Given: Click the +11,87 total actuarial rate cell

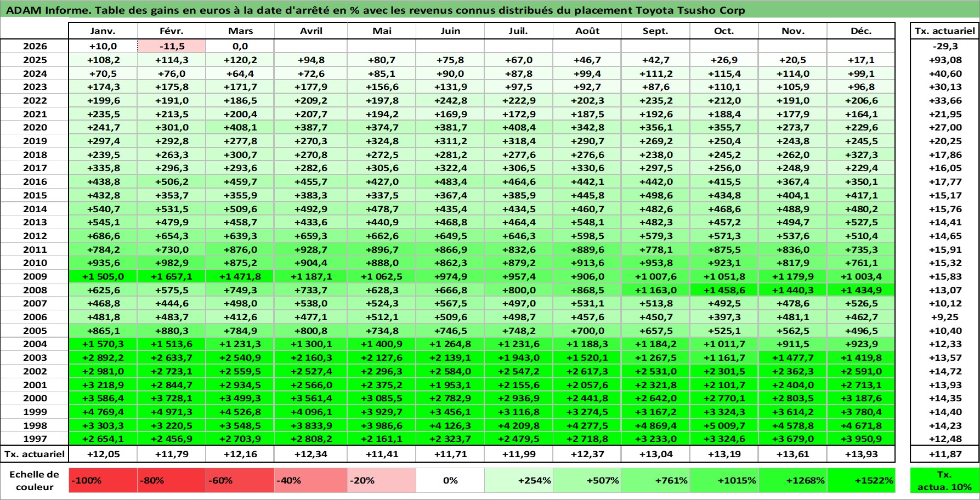Looking at the screenshot, I should 944,454.
